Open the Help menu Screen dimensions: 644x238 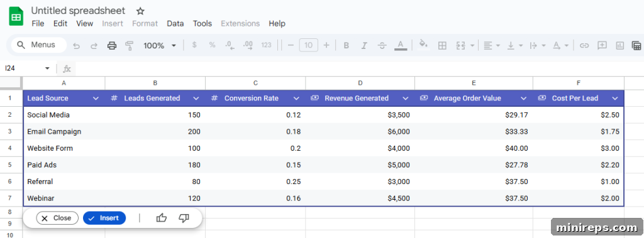[x=277, y=23]
